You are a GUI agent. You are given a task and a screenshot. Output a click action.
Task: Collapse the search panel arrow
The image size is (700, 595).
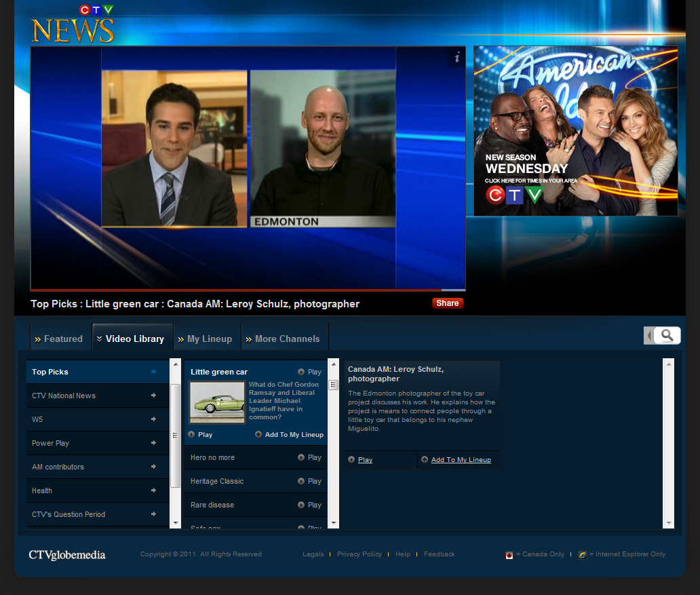coord(649,335)
